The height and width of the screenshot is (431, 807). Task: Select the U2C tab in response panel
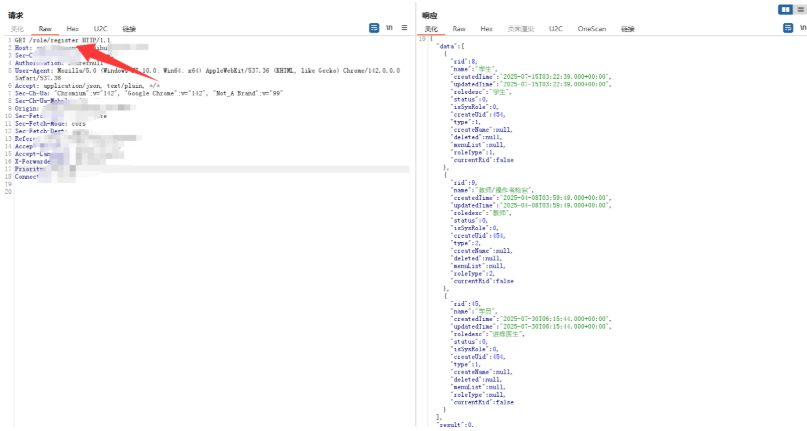point(556,29)
